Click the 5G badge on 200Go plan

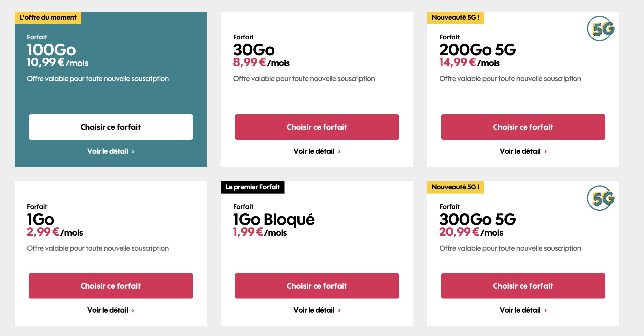pyautogui.click(x=600, y=29)
